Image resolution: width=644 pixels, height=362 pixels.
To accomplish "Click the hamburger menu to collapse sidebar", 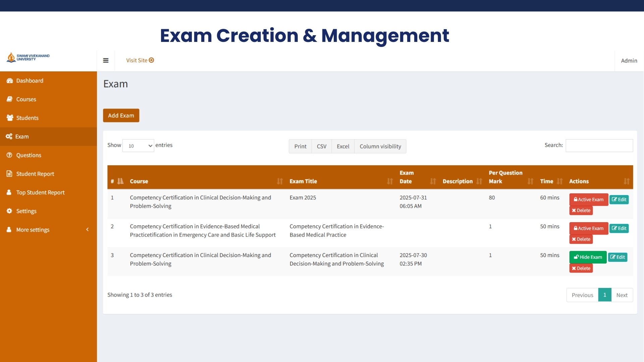I will [x=106, y=60].
